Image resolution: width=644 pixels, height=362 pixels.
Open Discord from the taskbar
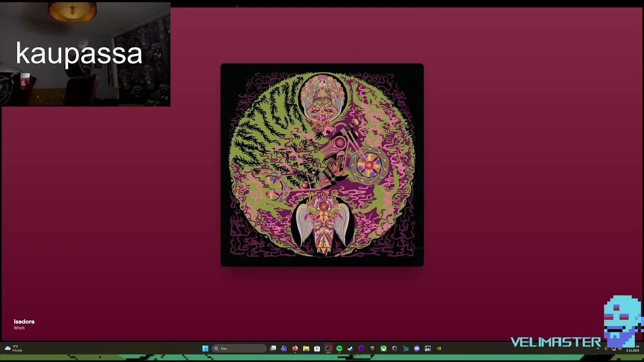(417, 348)
